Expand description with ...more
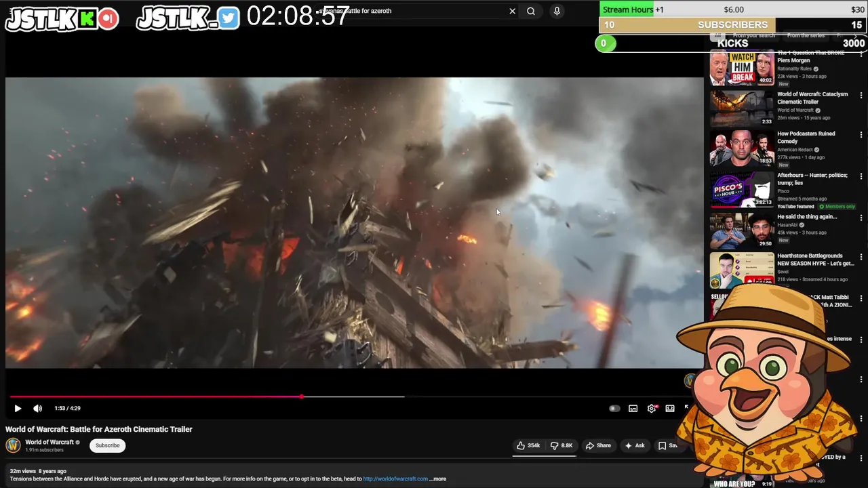868x488 pixels. click(438, 479)
